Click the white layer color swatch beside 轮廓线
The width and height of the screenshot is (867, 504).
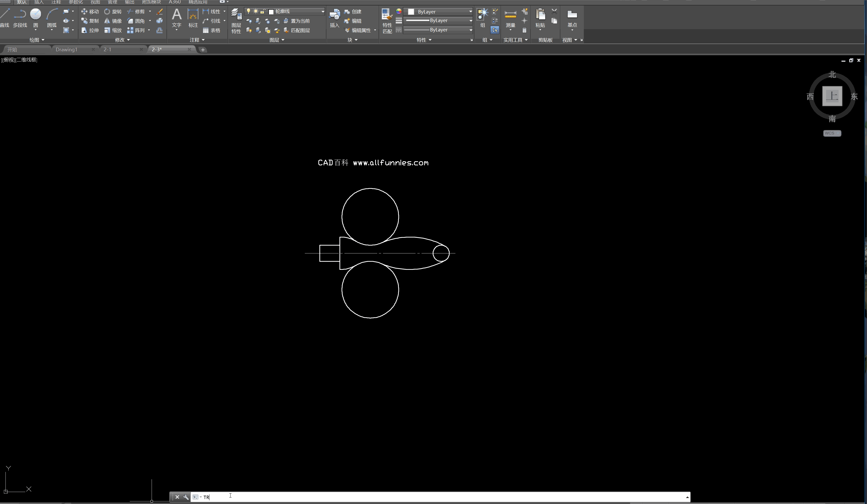(x=271, y=12)
